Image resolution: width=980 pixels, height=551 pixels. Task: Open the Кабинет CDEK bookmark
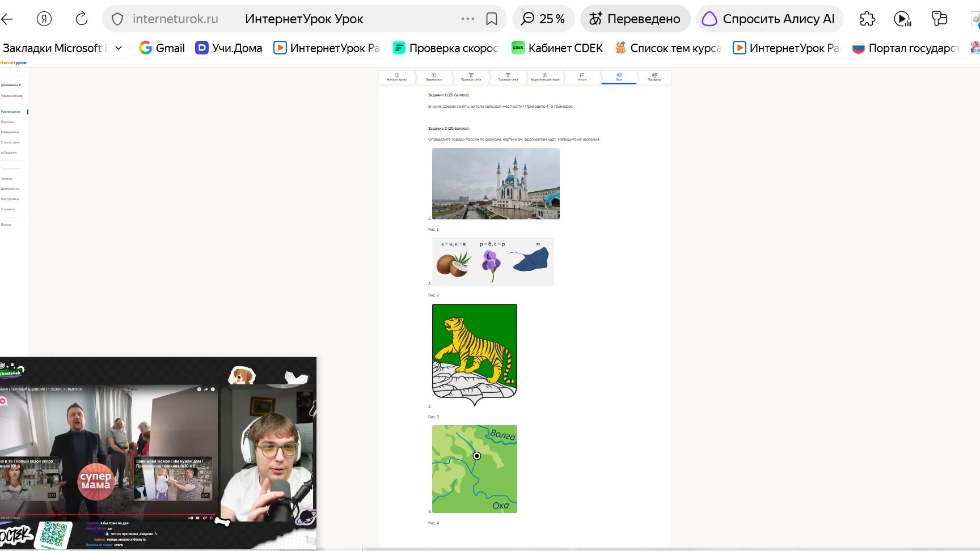[x=557, y=48]
